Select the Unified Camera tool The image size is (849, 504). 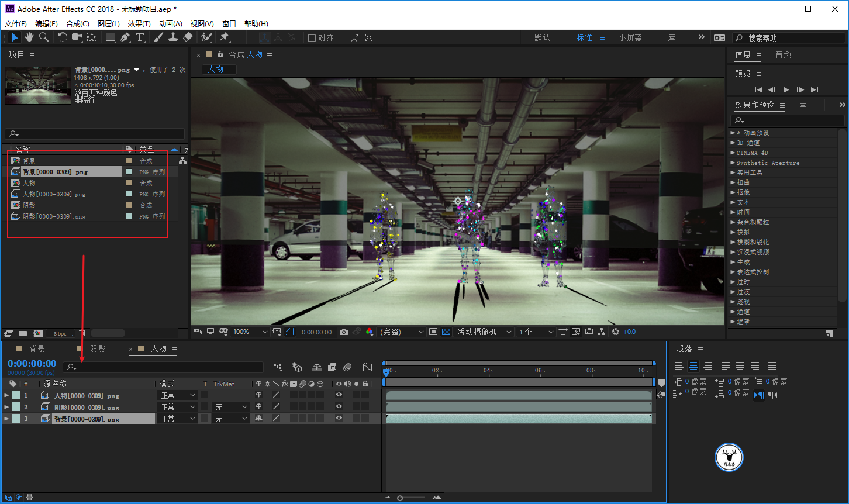[77, 37]
